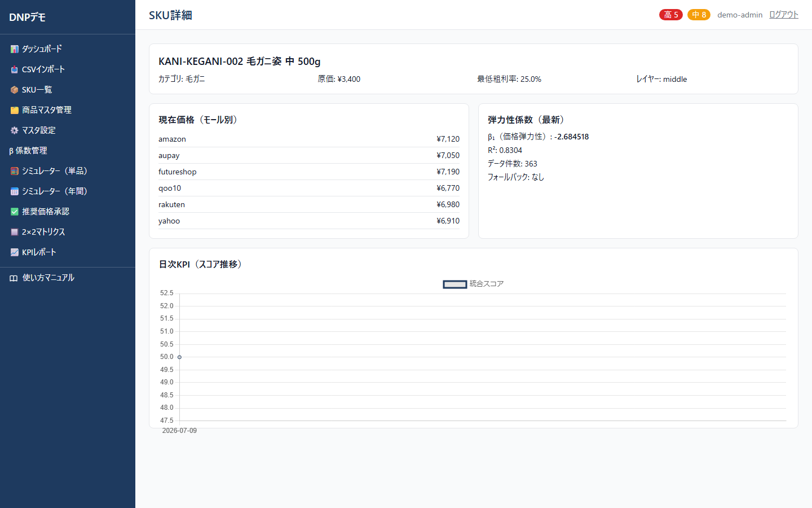Select the SKU一覧 box icon
Screen dimensions: 812x508
click(15, 90)
